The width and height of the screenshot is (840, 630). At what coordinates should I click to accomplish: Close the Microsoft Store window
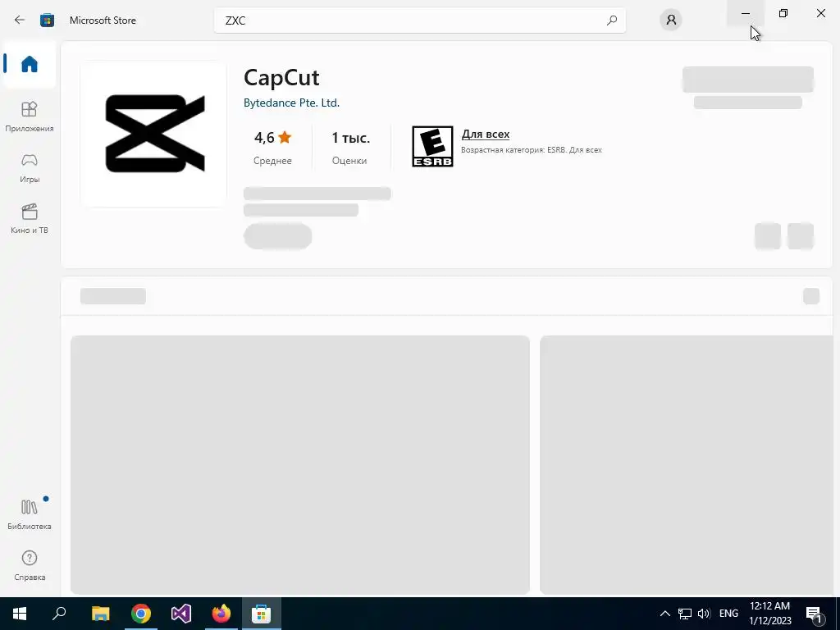820,13
